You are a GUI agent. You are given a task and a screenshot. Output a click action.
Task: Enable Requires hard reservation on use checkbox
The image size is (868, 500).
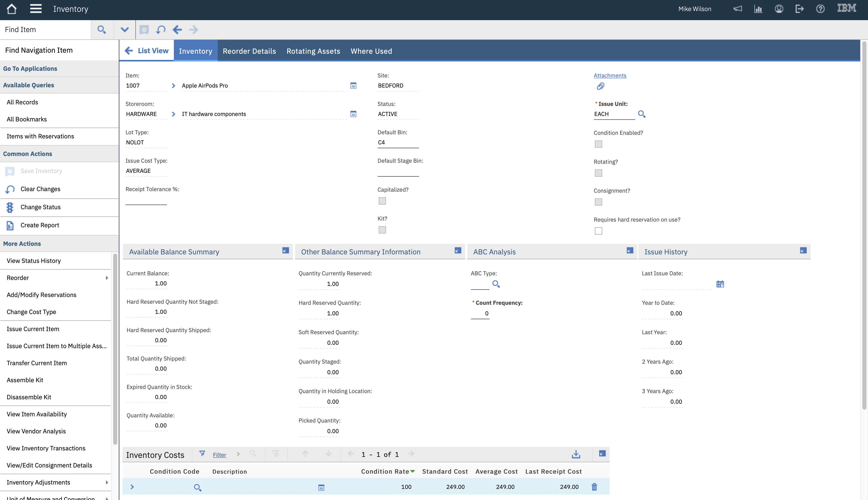[x=598, y=231]
